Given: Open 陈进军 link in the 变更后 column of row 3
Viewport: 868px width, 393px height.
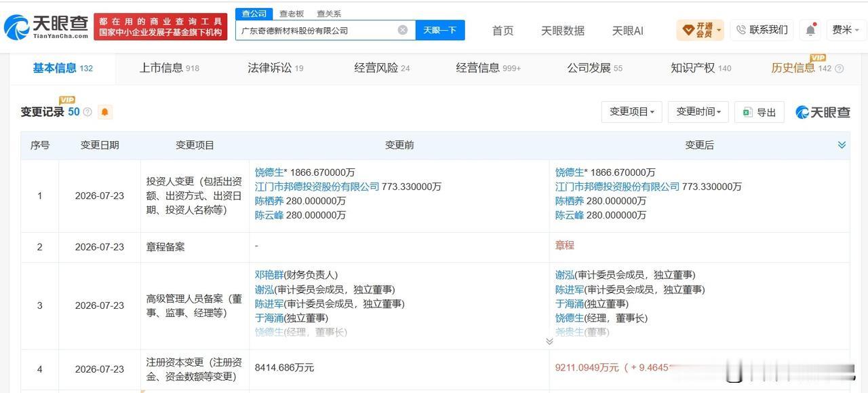Looking at the screenshot, I should tap(570, 289).
